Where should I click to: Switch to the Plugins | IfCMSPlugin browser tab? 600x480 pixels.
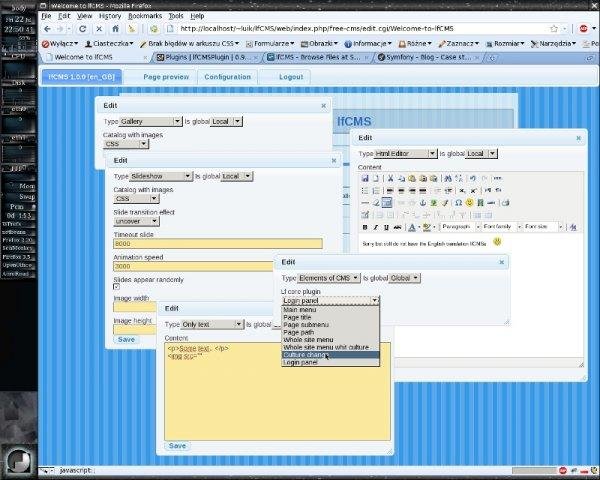click(x=207, y=57)
